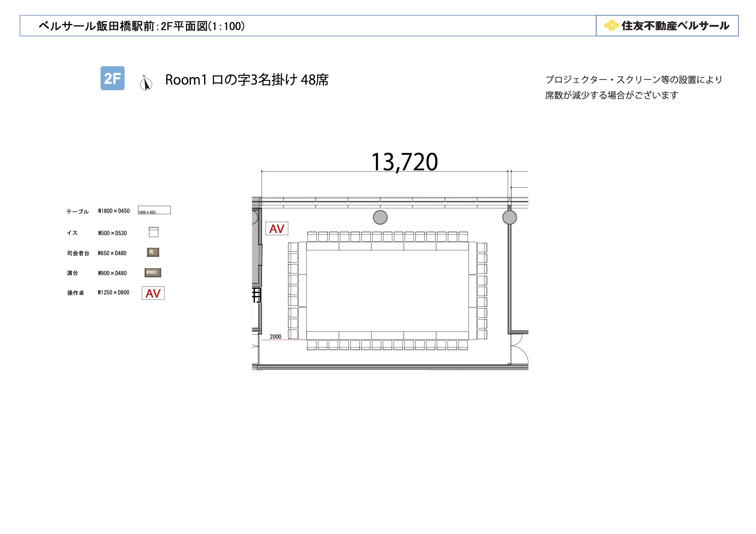The height and width of the screenshot is (534, 756).
Task: Click the legend label '司会者台'
Action: (78, 253)
